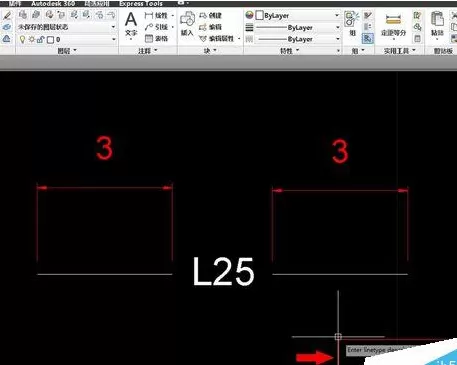Switch to the Express Tools tab
This screenshot has width=457, height=365.
[x=141, y=3]
